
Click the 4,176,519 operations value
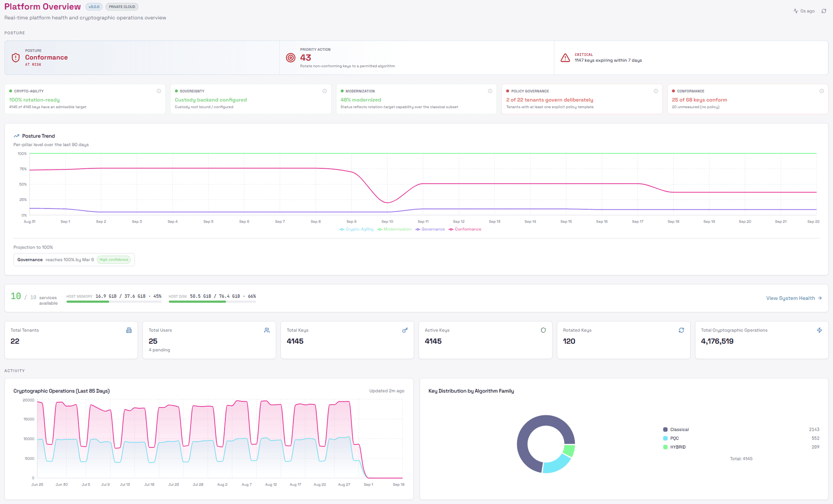[x=717, y=342]
